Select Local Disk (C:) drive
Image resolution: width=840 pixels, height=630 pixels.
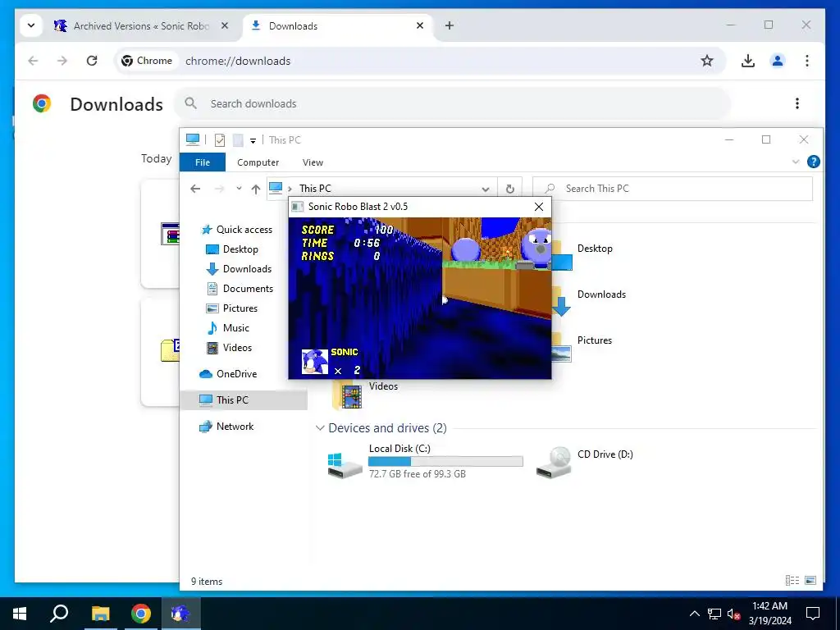pos(424,461)
